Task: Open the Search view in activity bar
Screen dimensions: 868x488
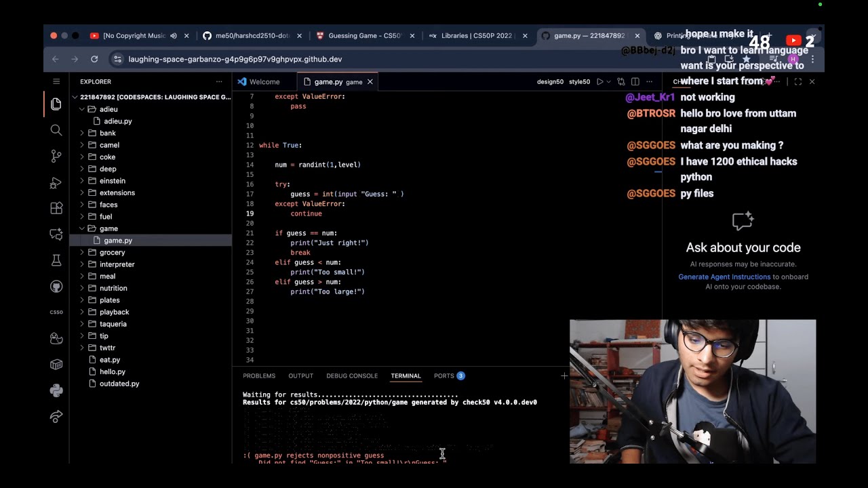Action: coord(56,130)
